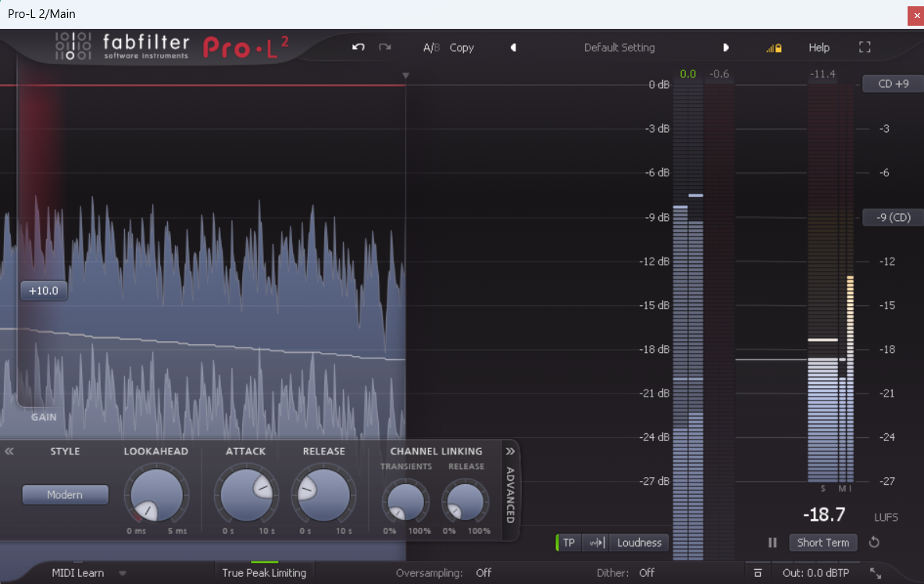This screenshot has width=924, height=584.
Task: Click the Release knob next to Attack
Action: 323,495
